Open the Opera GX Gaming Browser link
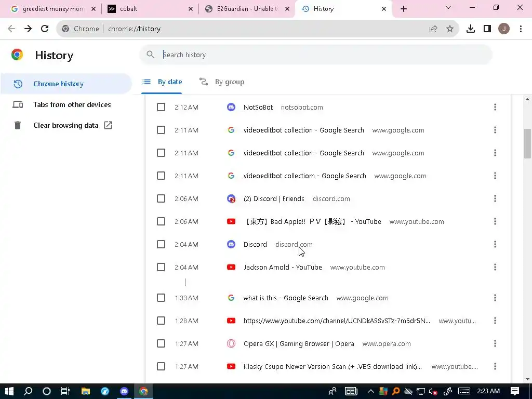Viewport: 532px width, 399px height. pyautogui.click(x=299, y=344)
